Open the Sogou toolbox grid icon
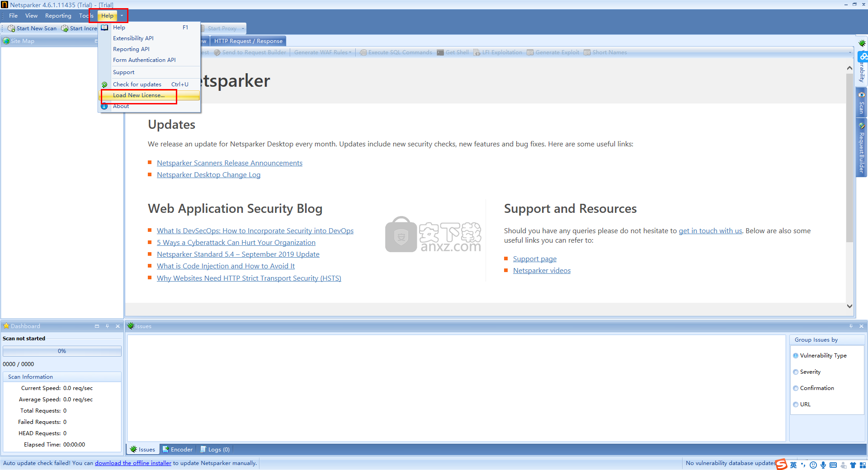The height and width of the screenshot is (470, 868). tap(863, 465)
